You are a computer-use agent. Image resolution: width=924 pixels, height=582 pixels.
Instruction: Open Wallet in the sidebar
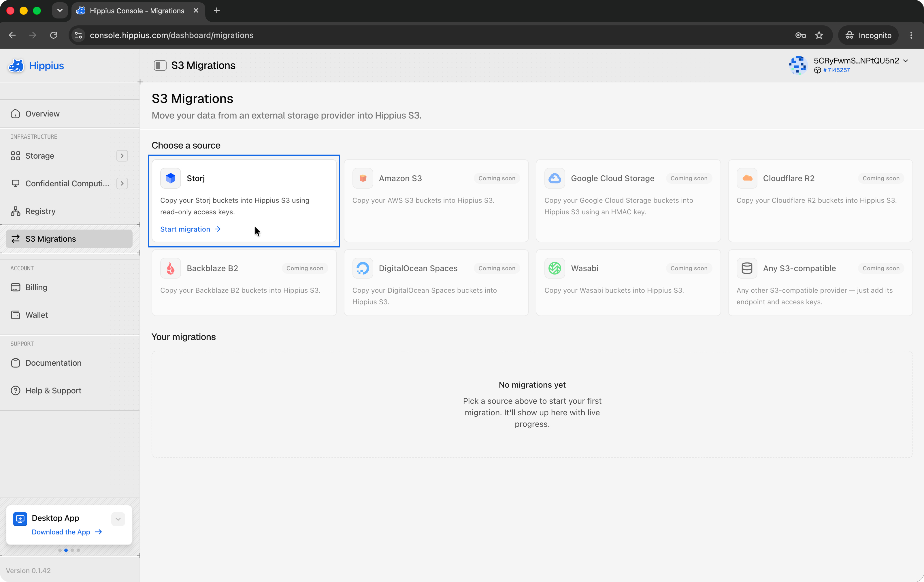tap(69, 315)
